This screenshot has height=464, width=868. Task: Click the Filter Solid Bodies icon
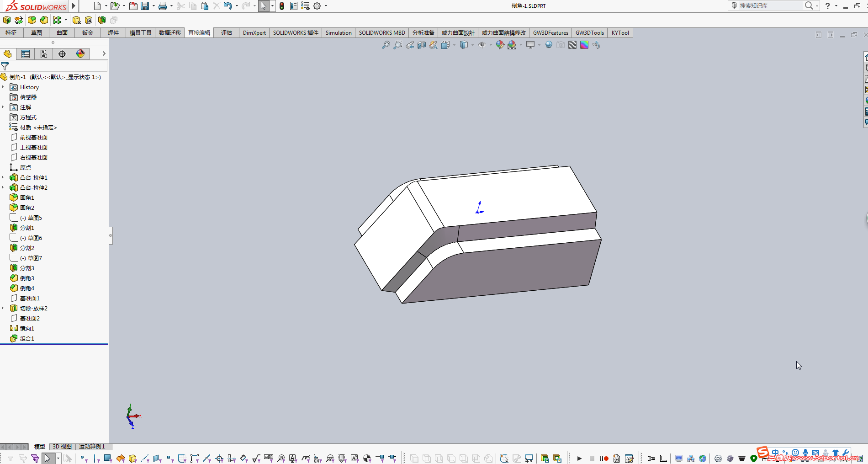(133, 458)
